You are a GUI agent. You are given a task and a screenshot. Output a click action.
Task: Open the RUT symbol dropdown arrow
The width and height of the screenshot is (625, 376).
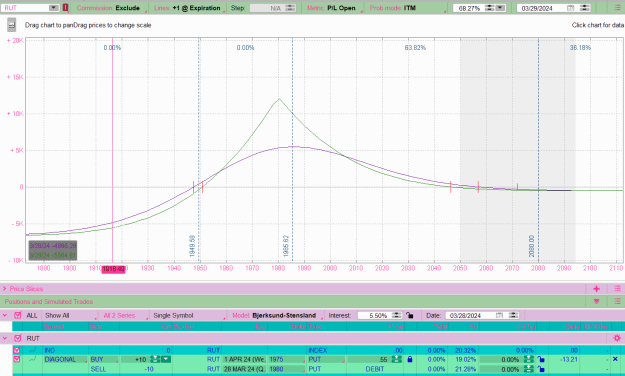coord(54,8)
